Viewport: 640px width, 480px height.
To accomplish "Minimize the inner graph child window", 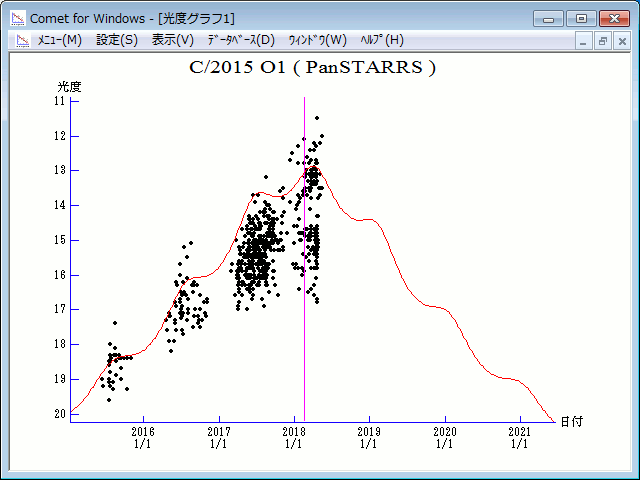I will (x=586, y=41).
